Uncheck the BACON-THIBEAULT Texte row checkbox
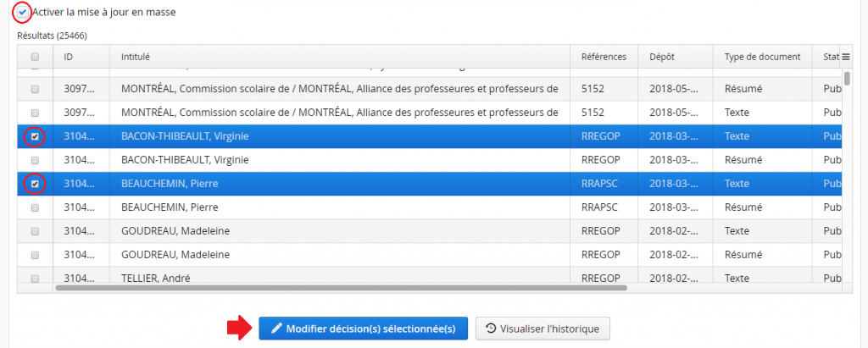The image size is (868, 348). tap(35, 136)
